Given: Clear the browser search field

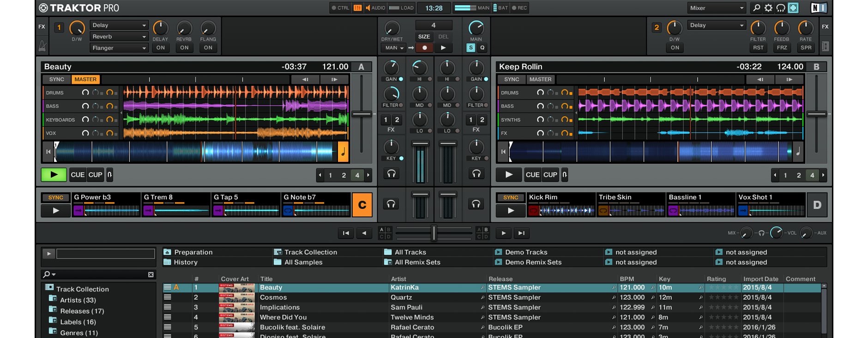Looking at the screenshot, I should [151, 274].
